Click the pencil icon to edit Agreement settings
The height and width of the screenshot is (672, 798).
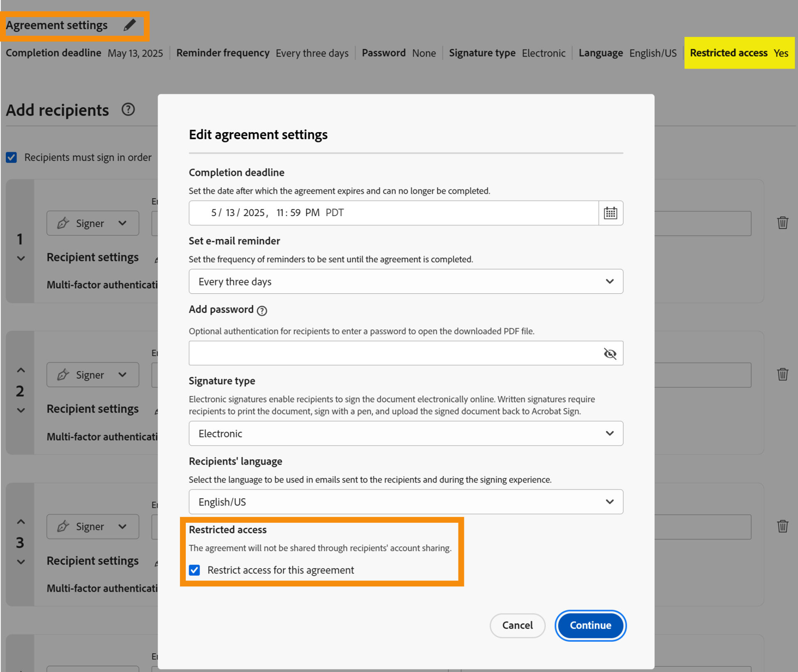129,25
